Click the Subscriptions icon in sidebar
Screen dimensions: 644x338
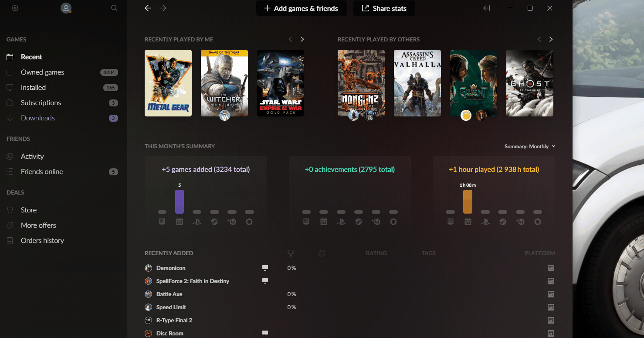point(10,102)
